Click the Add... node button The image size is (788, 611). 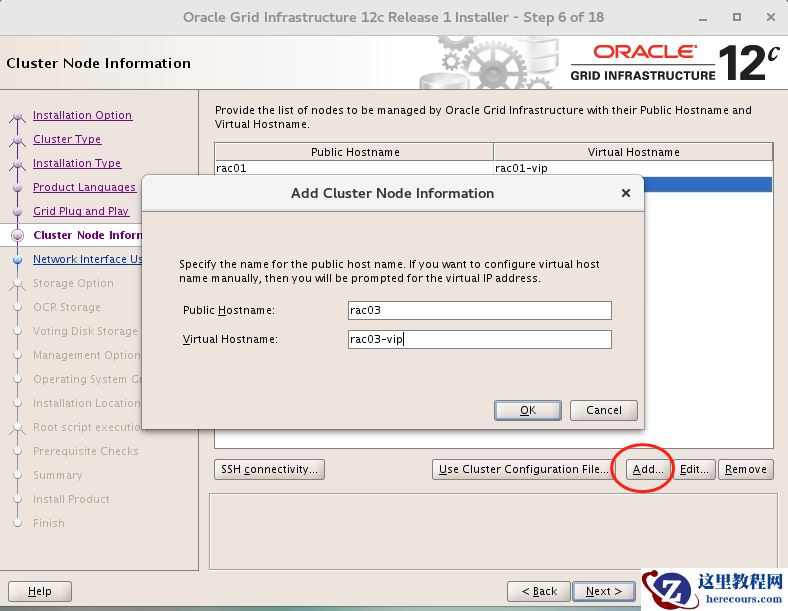[648, 469]
